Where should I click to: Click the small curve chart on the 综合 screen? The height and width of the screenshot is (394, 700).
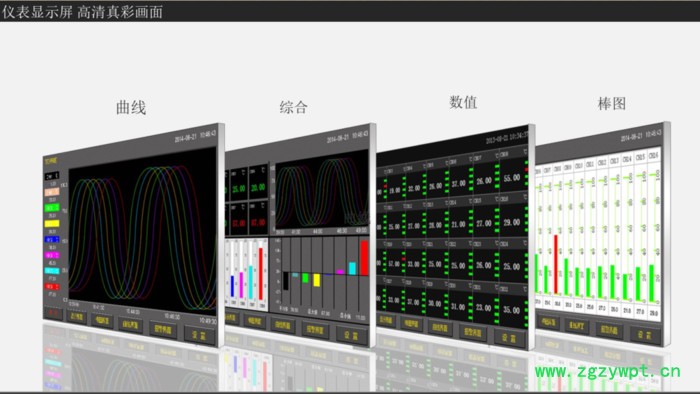(x=322, y=191)
